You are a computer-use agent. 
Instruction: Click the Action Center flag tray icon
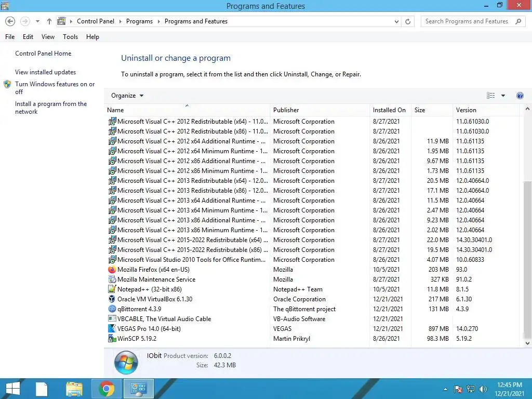pyautogui.click(x=458, y=389)
